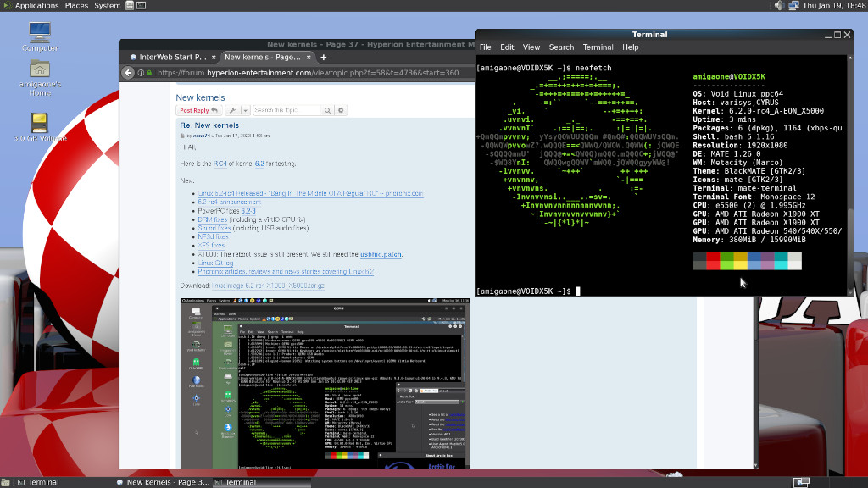Open the Phoronix articles covering Linux 6.2 link

pyautogui.click(x=286, y=272)
